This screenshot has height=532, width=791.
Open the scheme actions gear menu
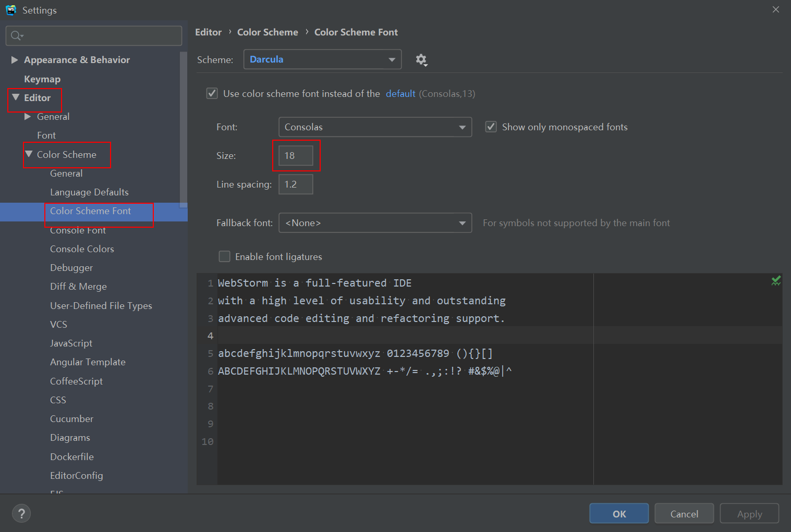(421, 60)
